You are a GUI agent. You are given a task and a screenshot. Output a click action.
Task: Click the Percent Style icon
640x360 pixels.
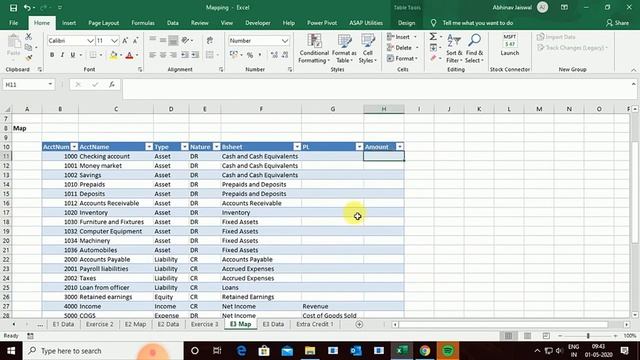point(250,55)
